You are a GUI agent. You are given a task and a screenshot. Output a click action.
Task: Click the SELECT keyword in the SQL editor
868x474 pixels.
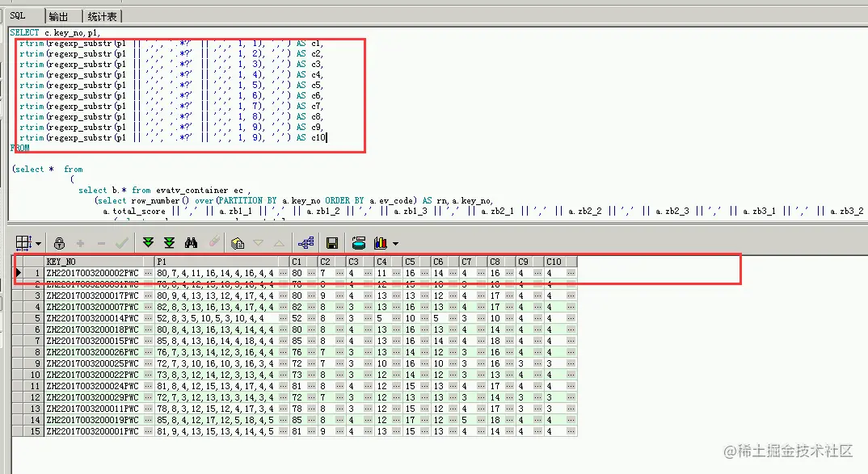pos(24,32)
